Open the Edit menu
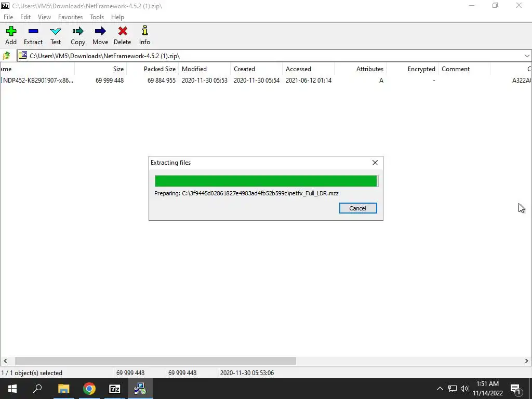 click(25, 17)
